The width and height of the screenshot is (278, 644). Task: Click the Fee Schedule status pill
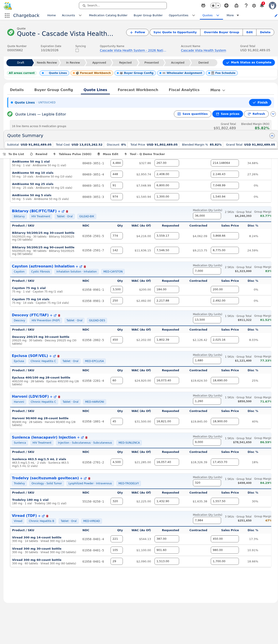pos(222,73)
